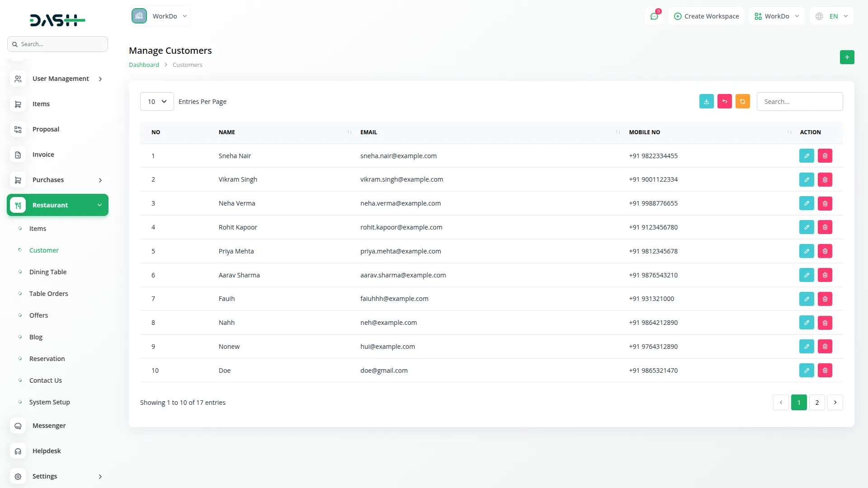The height and width of the screenshot is (488, 868).
Task: Sort the EMAIL column
Action: click(x=617, y=132)
